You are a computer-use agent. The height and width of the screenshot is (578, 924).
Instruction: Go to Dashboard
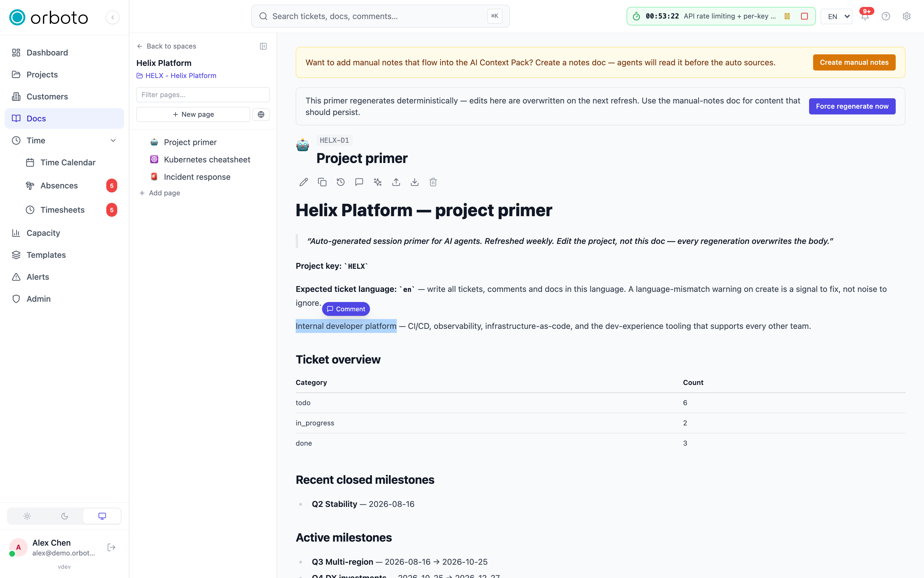pos(64,53)
